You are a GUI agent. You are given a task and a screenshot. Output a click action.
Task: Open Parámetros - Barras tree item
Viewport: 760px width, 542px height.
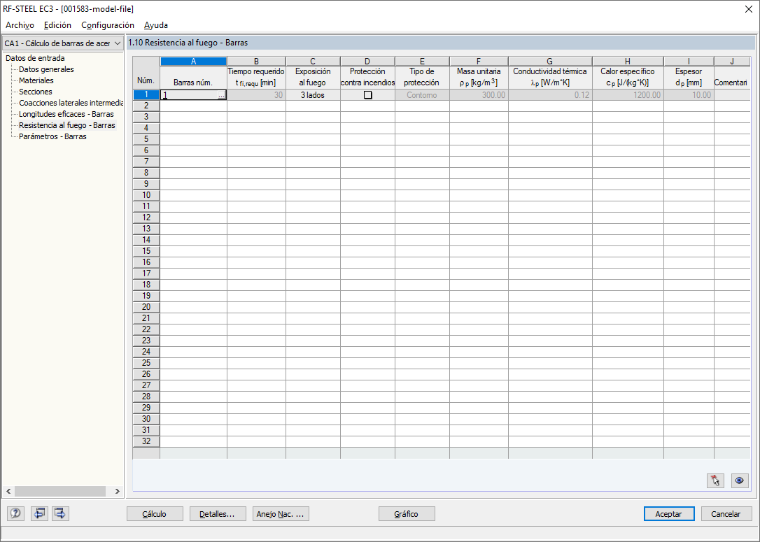[52, 136]
